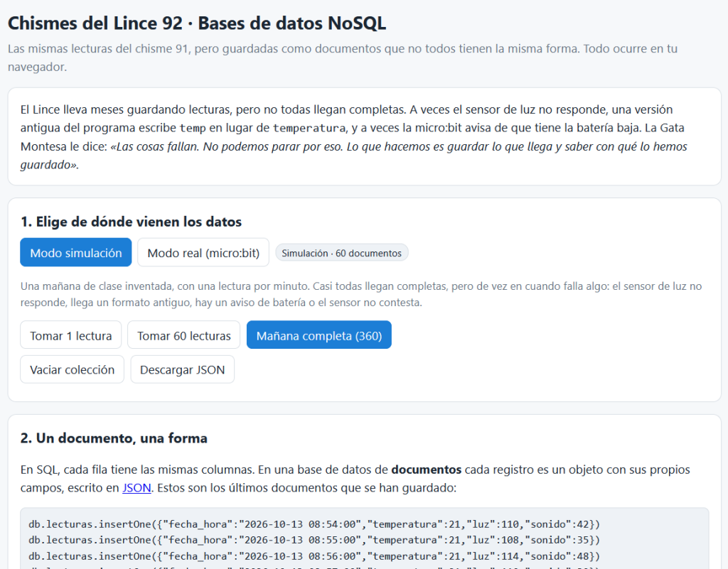This screenshot has width=728, height=569.
Task: Click the inline code word temperatura
Action: coord(309,128)
